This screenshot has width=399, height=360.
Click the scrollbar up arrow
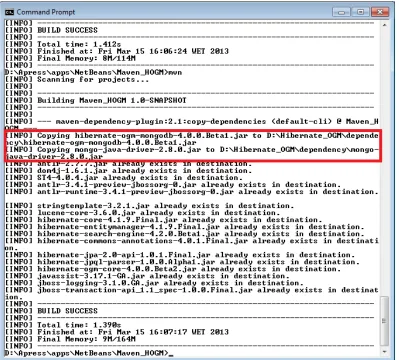coord(384,25)
